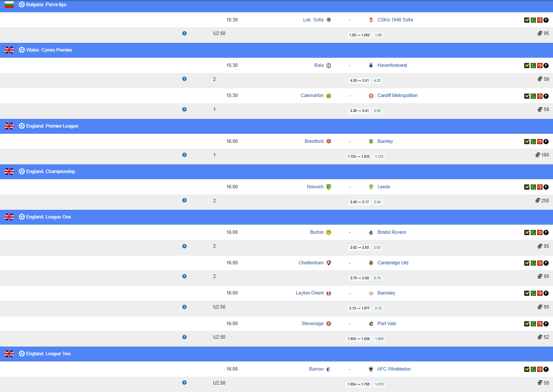Click the U2.50 tip below Barrow match

click(x=219, y=383)
